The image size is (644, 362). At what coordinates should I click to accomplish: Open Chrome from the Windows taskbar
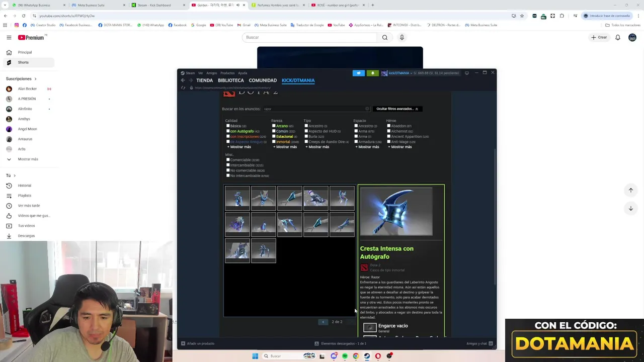tap(356, 356)
